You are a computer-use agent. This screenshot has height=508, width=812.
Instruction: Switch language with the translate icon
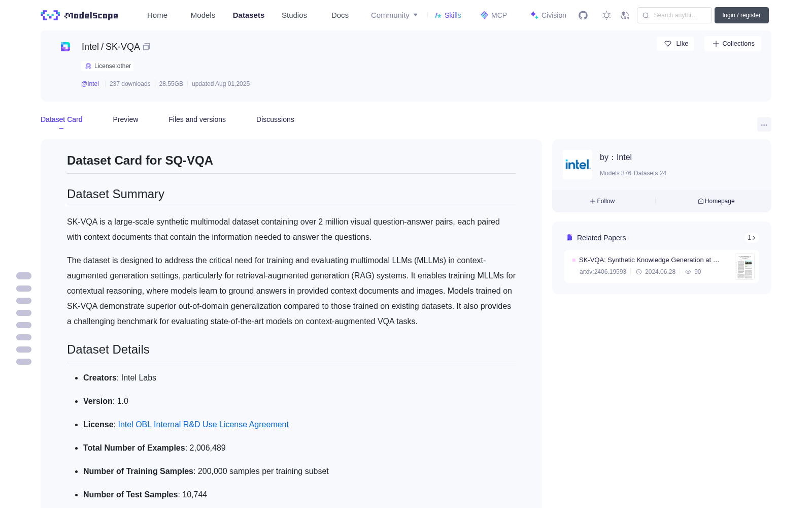pyautogui.click(x=625, y=15)
